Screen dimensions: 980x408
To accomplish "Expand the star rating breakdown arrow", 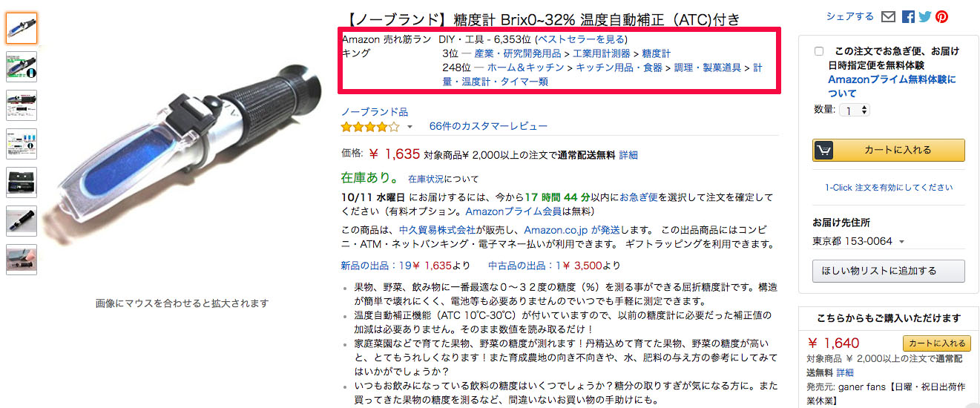I will coord(410,128).
